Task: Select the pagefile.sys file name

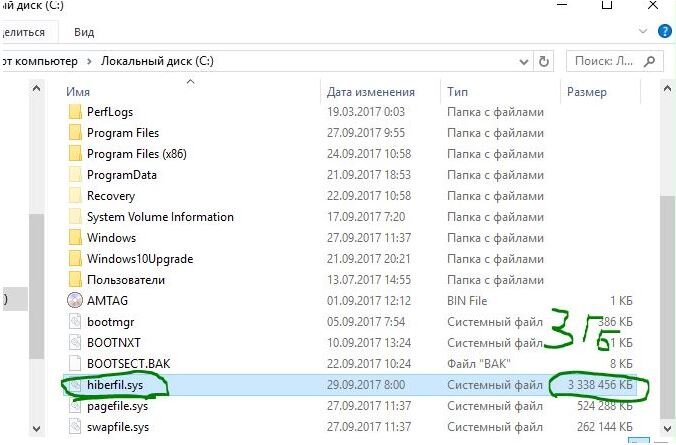Action: 117,406
